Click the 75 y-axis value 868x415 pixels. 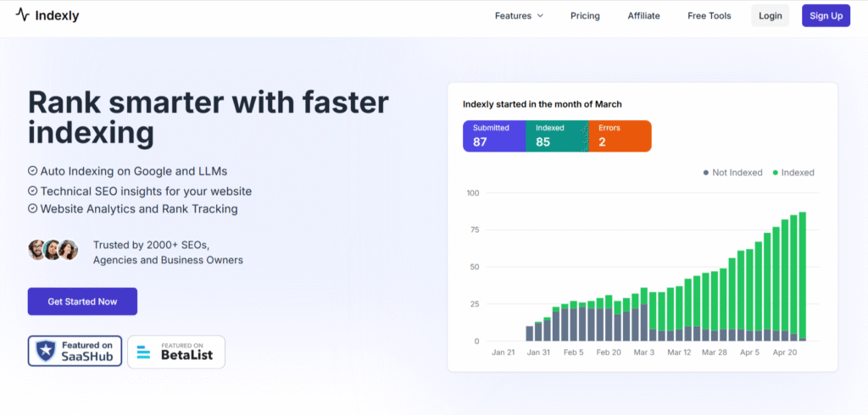474,230
